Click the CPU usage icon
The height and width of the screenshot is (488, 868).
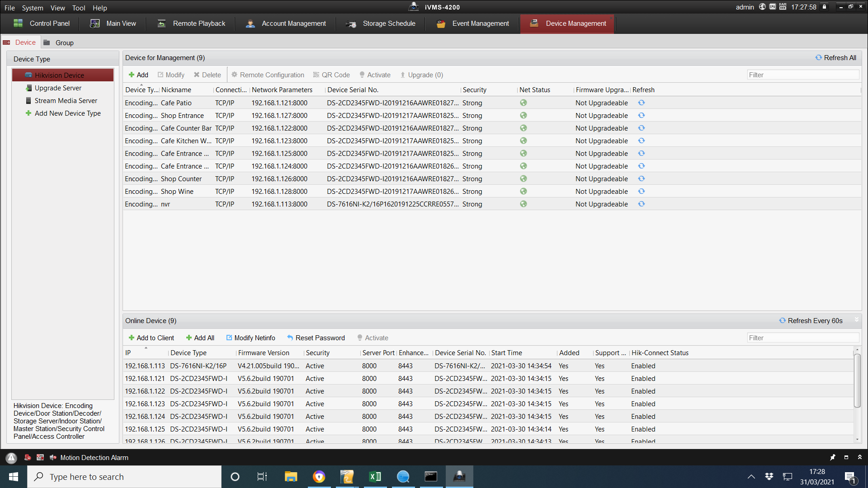click(773, 7)
